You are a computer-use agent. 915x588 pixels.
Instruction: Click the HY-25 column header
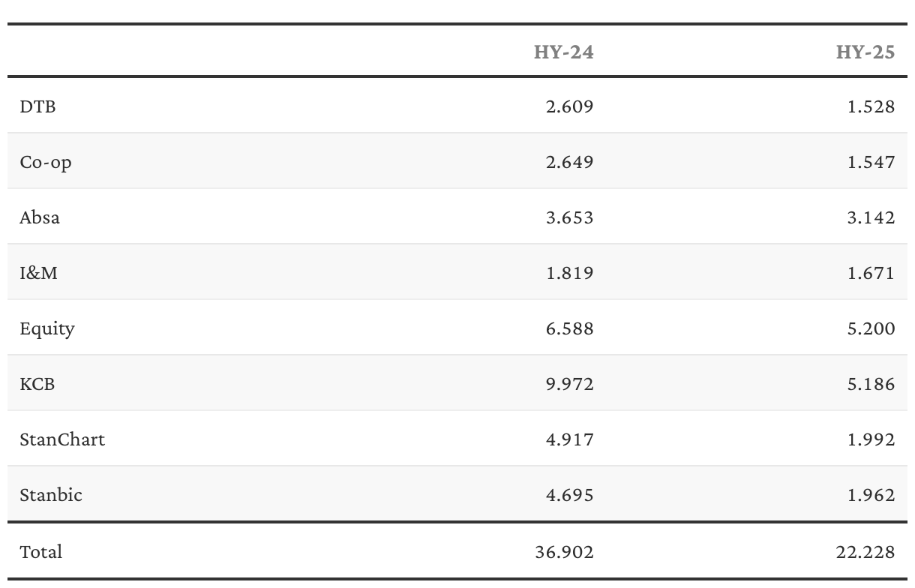click(865, 52)
